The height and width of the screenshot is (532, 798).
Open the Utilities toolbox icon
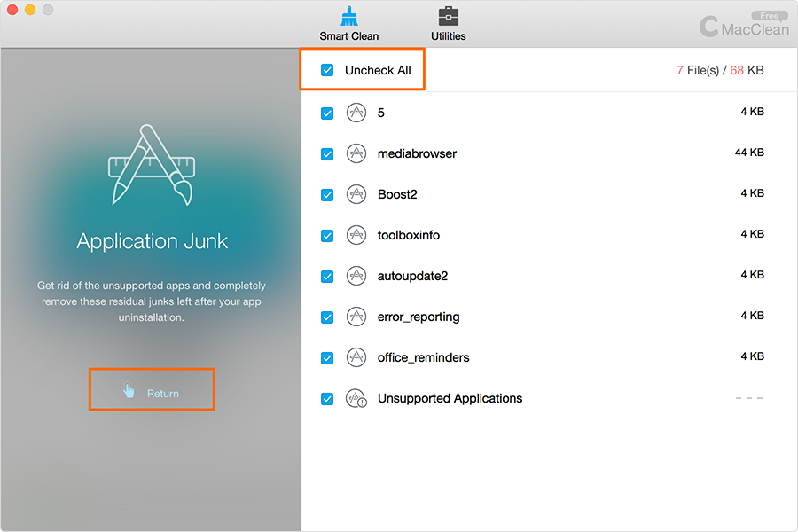[x=449, y=16]
